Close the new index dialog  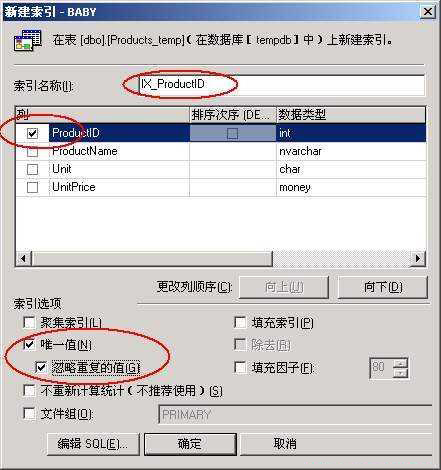pos(428,12)
